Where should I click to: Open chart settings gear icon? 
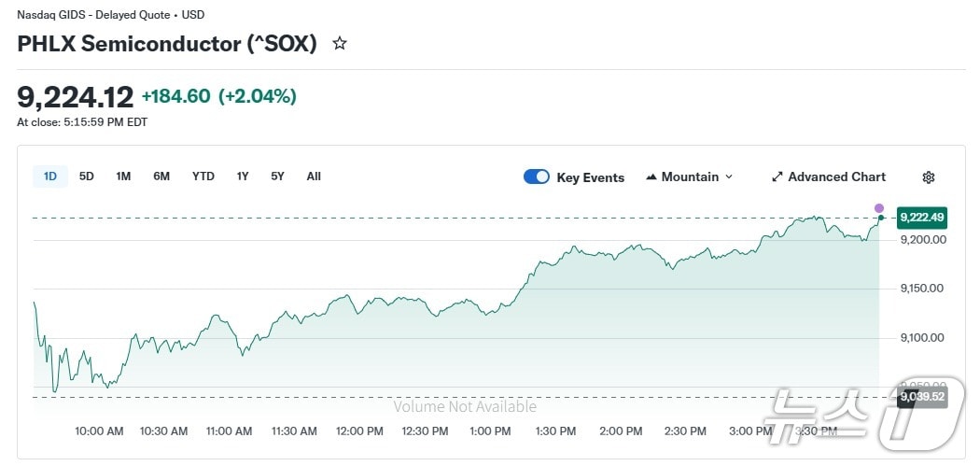928,177
